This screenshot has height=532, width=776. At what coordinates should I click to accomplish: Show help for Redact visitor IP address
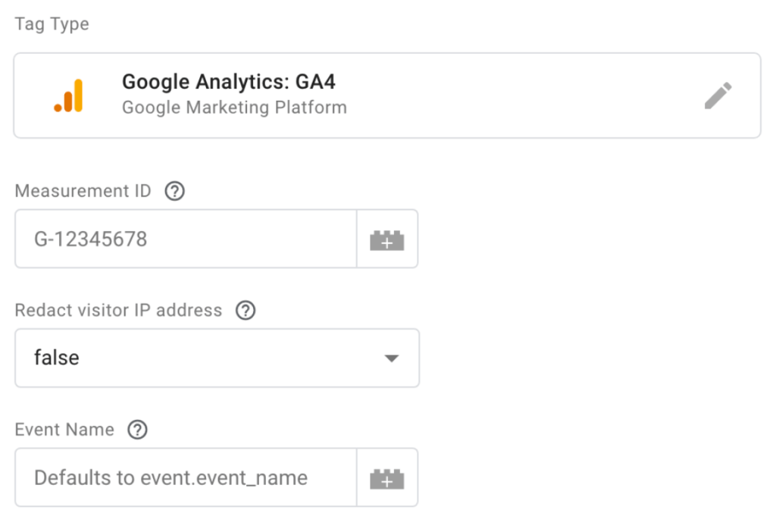tap(246, 310)
